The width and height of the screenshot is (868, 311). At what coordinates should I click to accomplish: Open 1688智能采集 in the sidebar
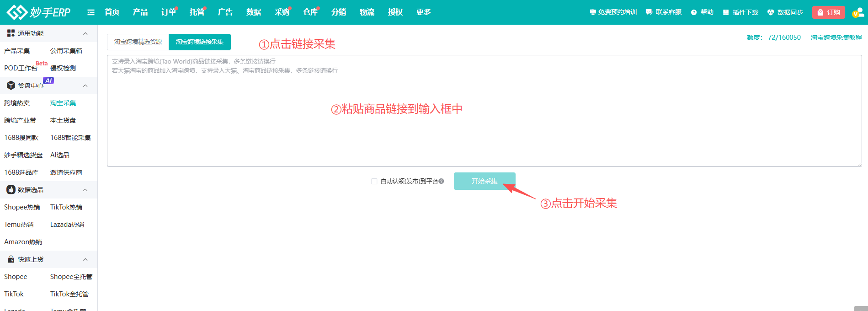(x=70, y=138)
